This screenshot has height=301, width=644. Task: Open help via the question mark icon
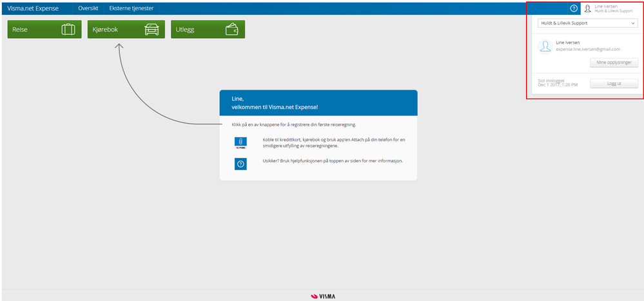pos(574,8)
